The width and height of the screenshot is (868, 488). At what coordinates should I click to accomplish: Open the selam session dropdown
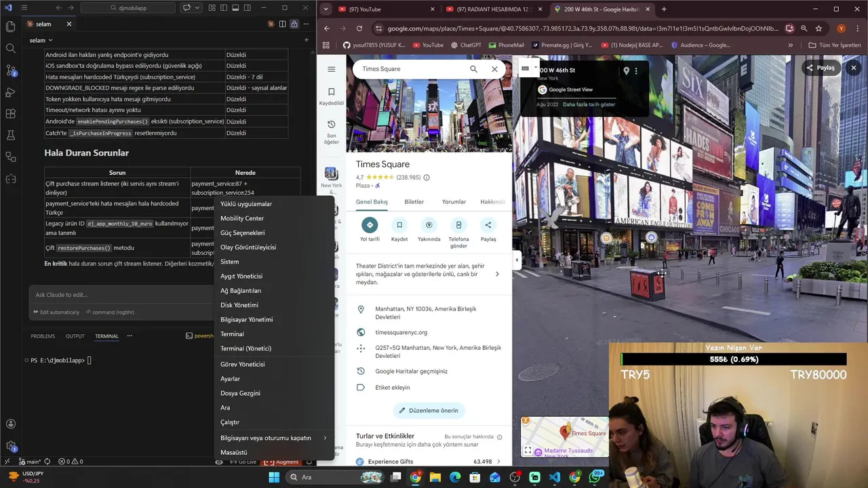coord(41,40)
